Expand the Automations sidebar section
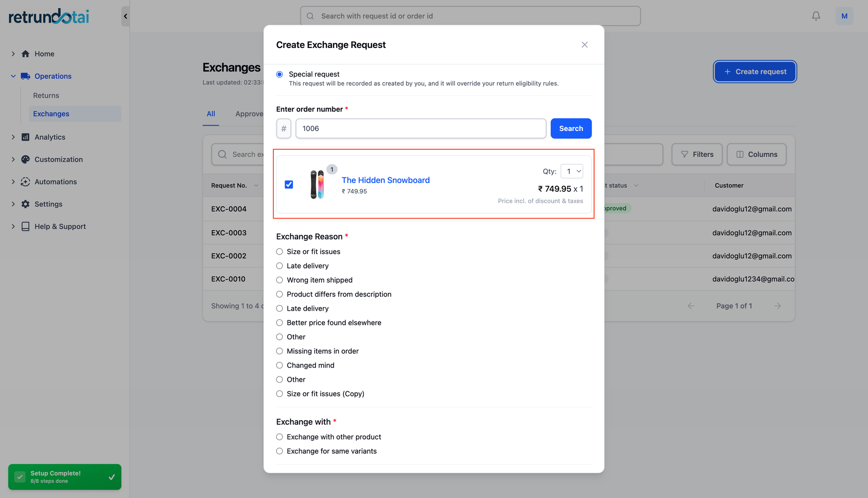 pos(13,182)
